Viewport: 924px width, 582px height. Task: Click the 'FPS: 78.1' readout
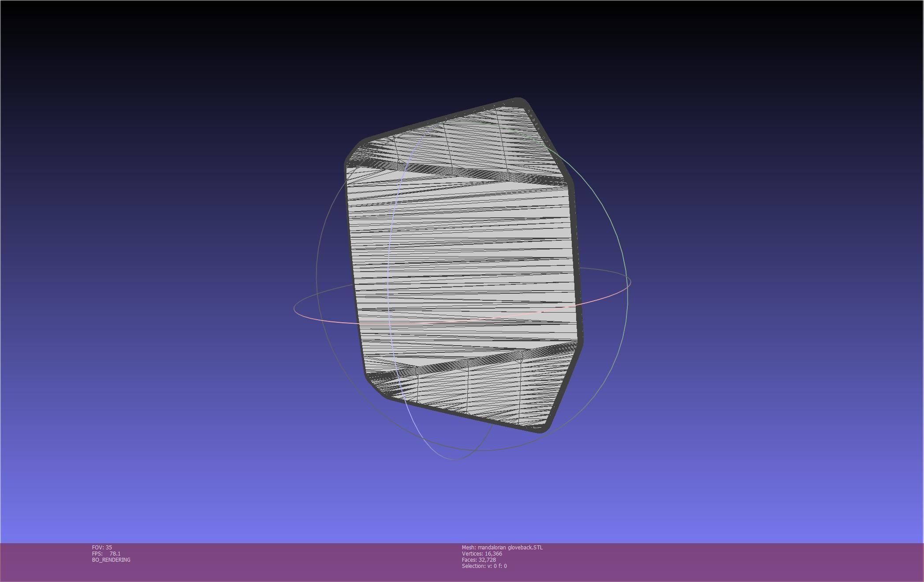(106, 553)
